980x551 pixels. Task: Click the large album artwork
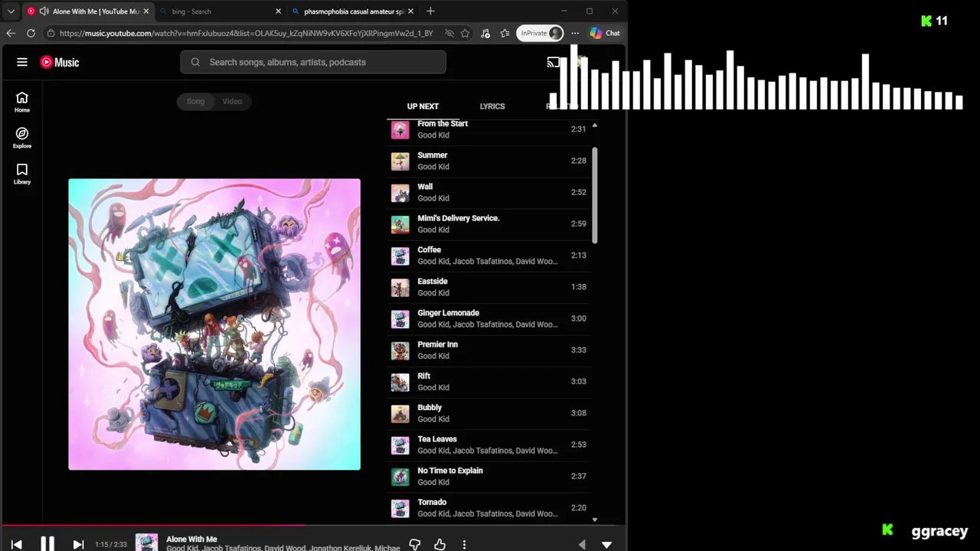pos(214,324)
